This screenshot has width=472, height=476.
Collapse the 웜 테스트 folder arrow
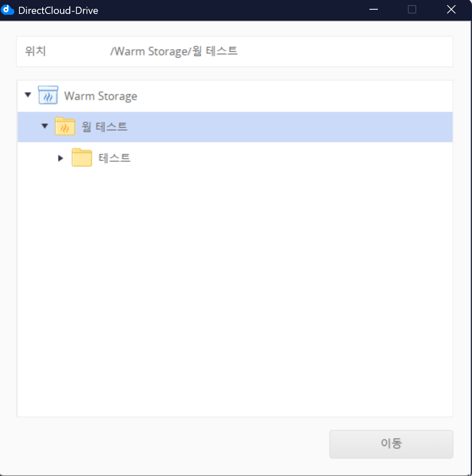tap(45, 126)
